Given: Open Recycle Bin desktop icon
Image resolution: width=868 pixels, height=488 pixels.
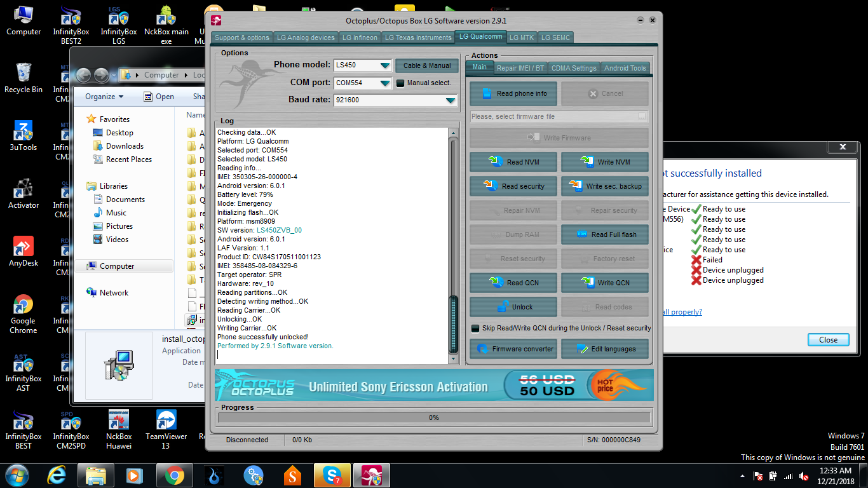Looking at the screenshot, I should 24,78.
